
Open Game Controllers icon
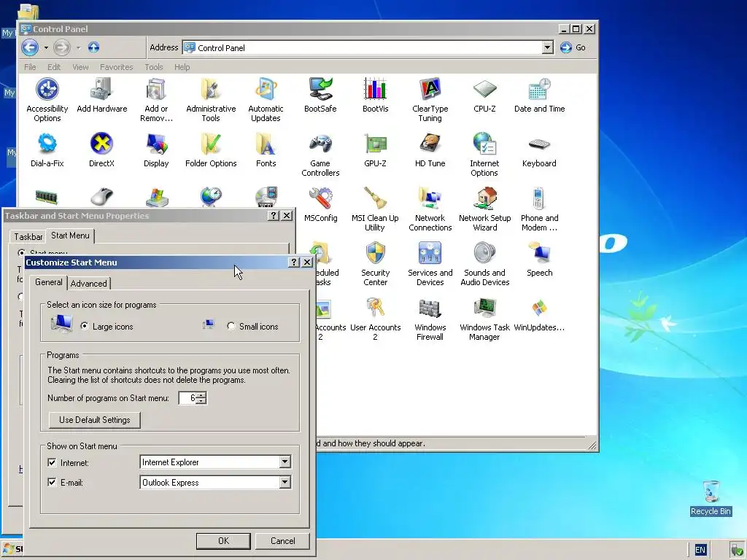[x=320, y=155]
